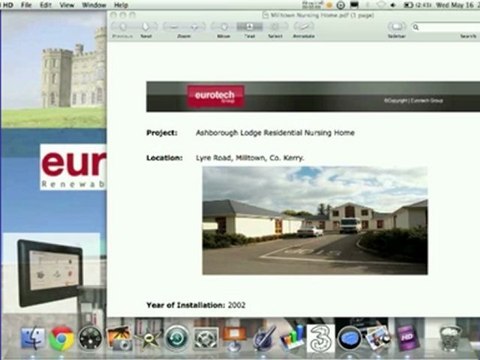Open the Window menu
Screen dimensions: 480x360
[x=94, y=5]
